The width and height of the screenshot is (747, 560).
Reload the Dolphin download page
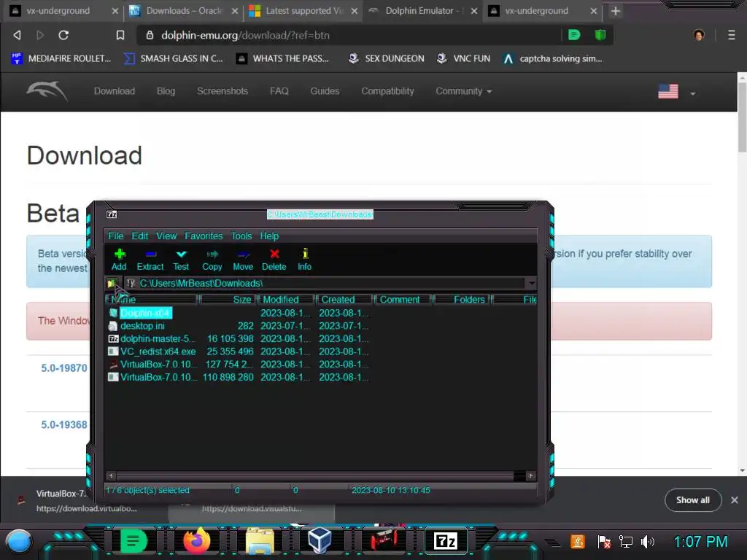63,35
